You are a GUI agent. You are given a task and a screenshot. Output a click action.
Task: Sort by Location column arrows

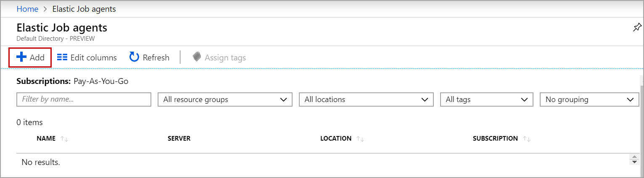click(360, 139)
